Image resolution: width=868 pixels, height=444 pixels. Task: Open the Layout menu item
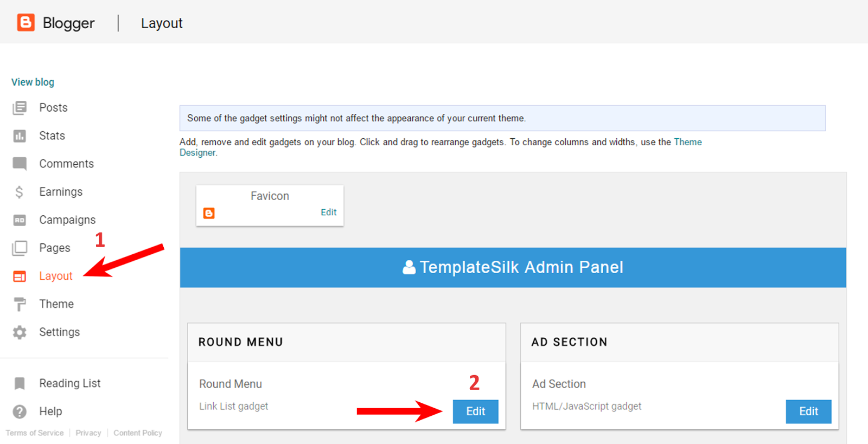tap(55, 276)
